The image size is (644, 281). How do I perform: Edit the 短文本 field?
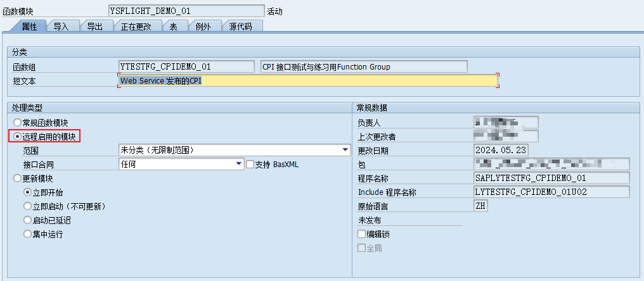(x=308, y=80)
